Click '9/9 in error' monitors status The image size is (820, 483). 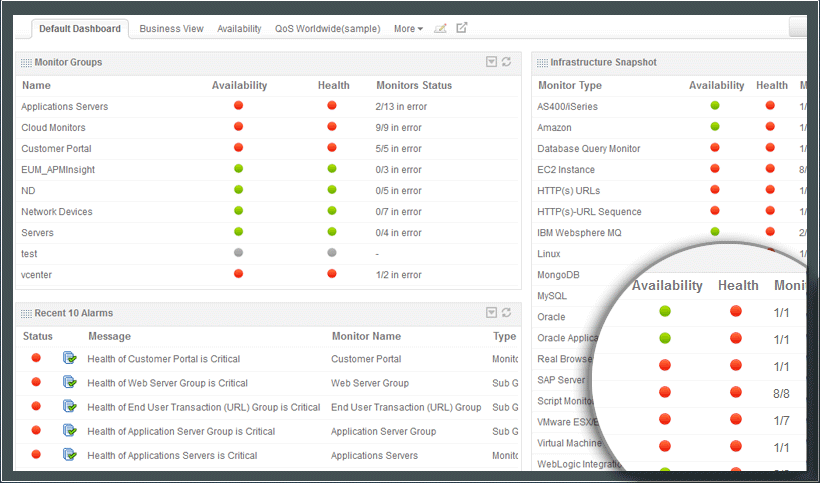398,128
